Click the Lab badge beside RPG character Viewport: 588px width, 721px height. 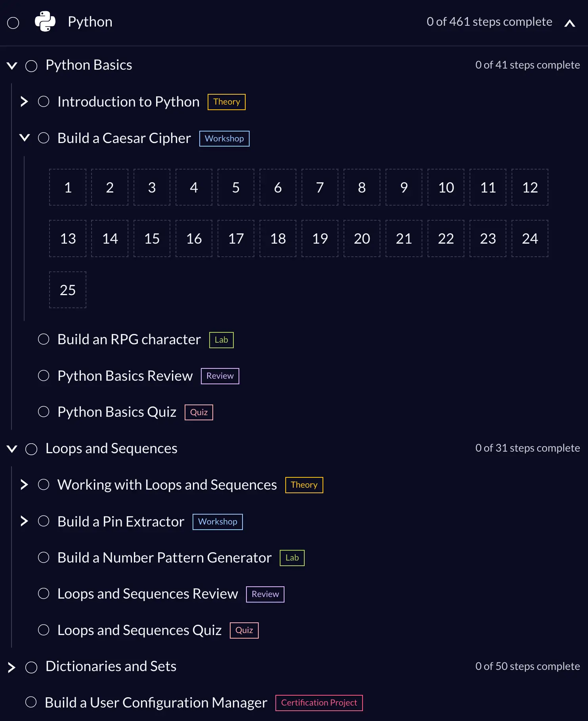221,340
